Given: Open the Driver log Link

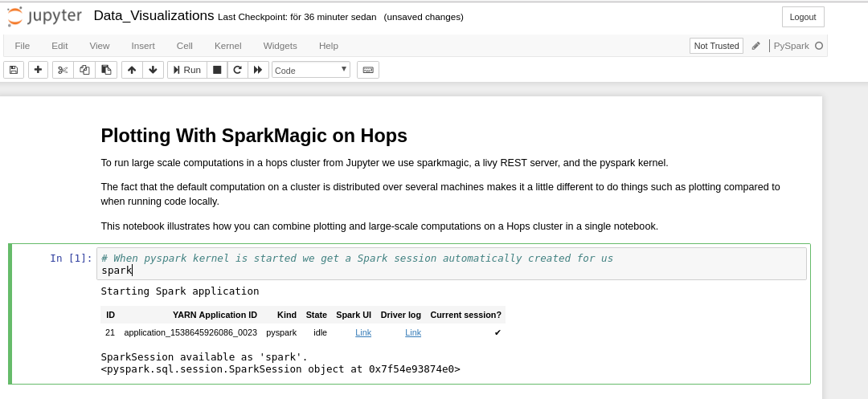Looking at the screenshot, I should (x=413, y=332).
